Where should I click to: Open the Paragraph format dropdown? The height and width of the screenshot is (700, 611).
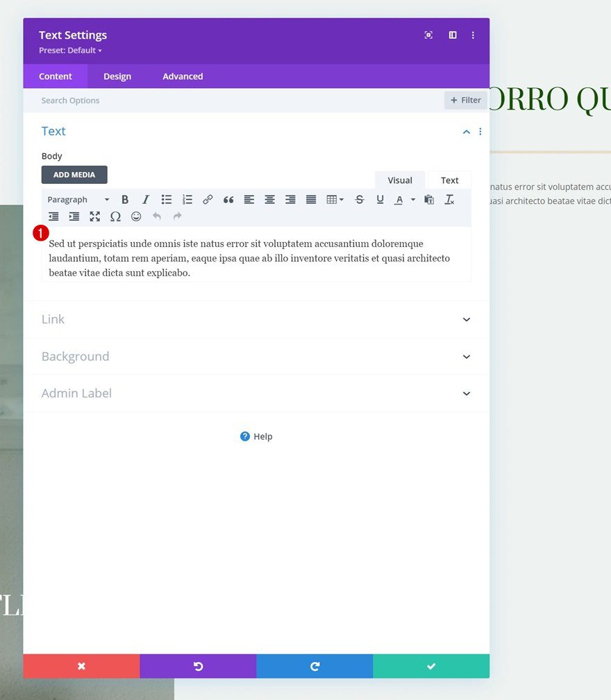(x=78, y=199)
